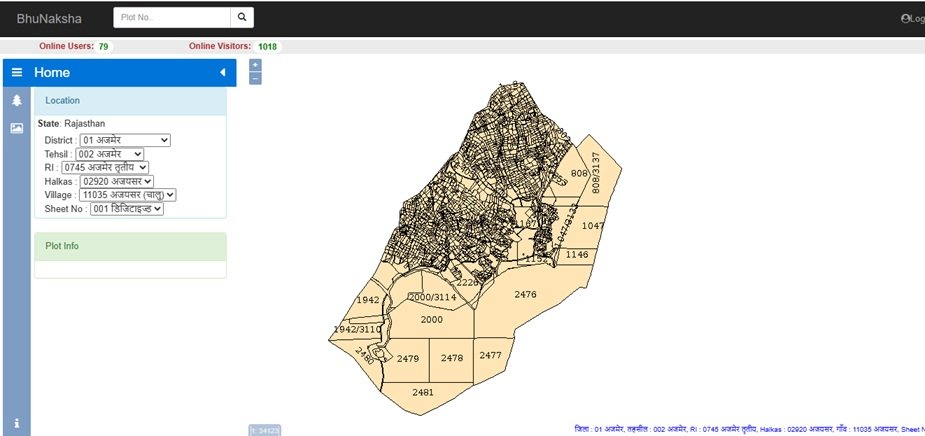Open the hamburger menu icon
Screen dimensions: 925x436
17,73
